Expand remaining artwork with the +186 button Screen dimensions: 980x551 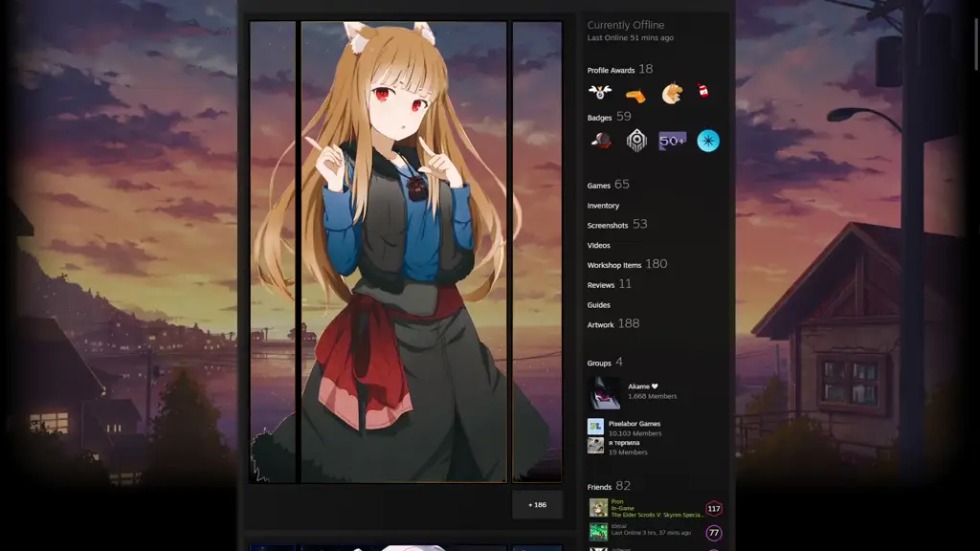(536, 504)
